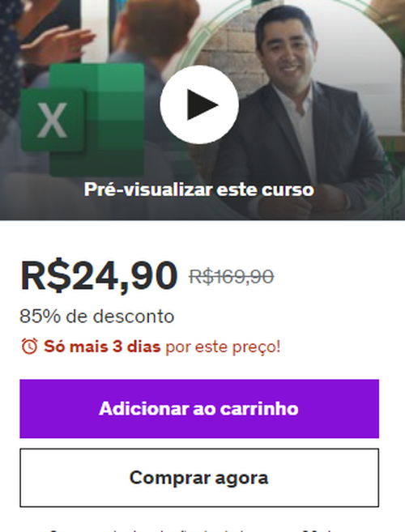This screenshot has height=532, width=405.
Task: Click the green Excel logo icon
Action: click(x=83, y=120)
